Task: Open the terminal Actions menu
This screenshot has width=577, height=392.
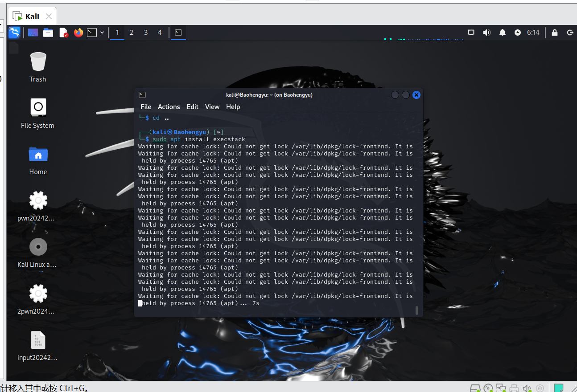Action: coord(169,107)
